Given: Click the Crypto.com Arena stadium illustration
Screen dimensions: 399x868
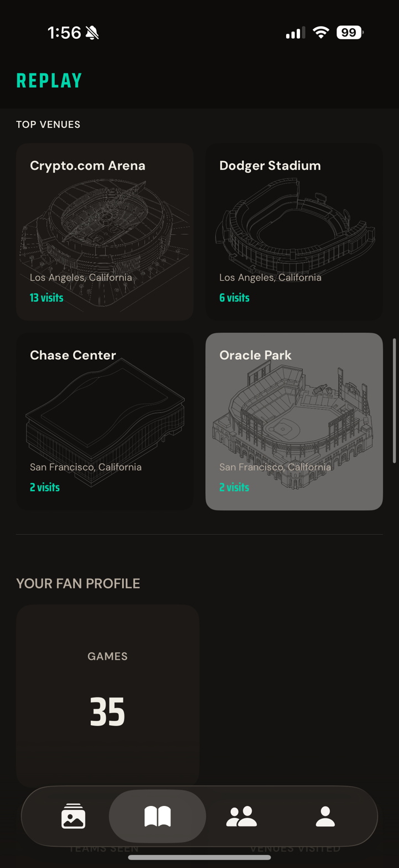Looking at the screenshot, I should pyautogui.click(x=105, y=227).
